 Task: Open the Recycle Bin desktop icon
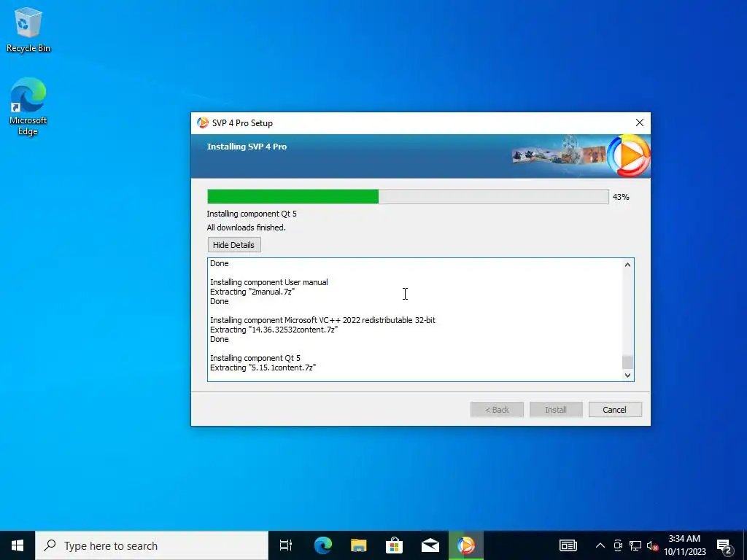[28, 30]
